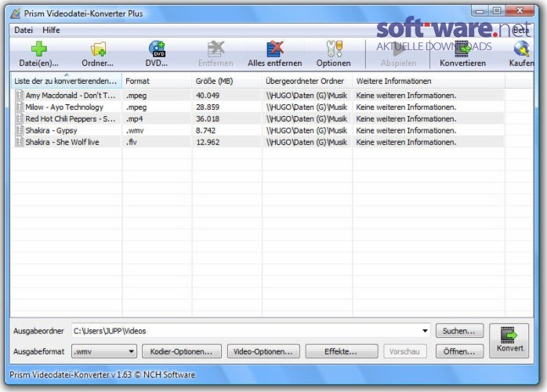547x392 pixels.
Task: Click the Öffnen... button
Action: (x=459, y=351)
